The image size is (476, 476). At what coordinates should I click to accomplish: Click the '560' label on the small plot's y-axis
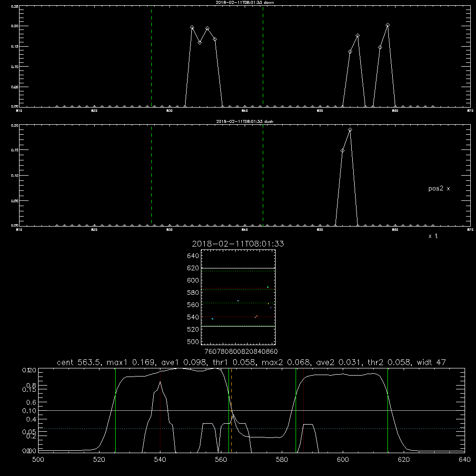(x=193, y=305)
